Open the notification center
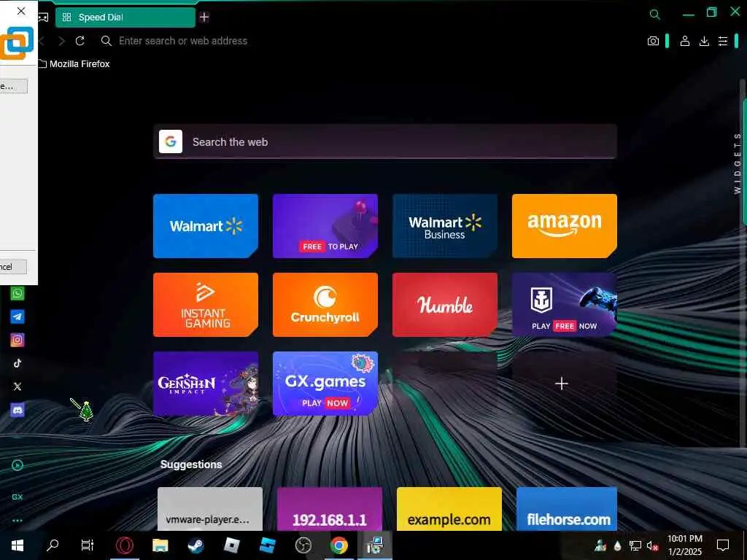747x560 pixels. pyautogui.click(x=723, y=545)
